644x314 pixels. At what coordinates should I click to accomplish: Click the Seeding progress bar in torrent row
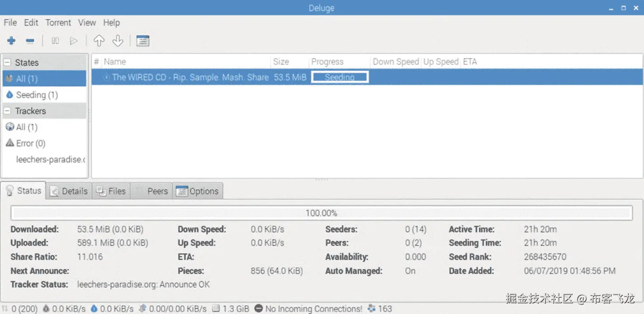(x=340, y=77)
